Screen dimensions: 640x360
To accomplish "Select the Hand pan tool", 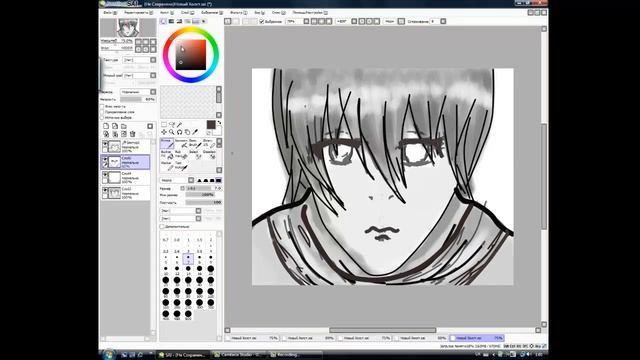I will (x=187, y=132).
